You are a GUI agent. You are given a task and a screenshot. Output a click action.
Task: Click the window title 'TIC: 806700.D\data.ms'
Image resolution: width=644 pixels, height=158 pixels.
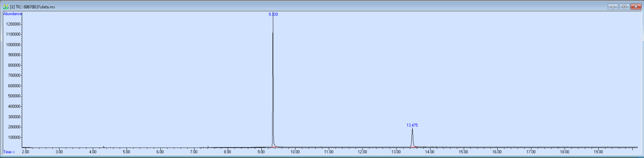coord(36,7)
